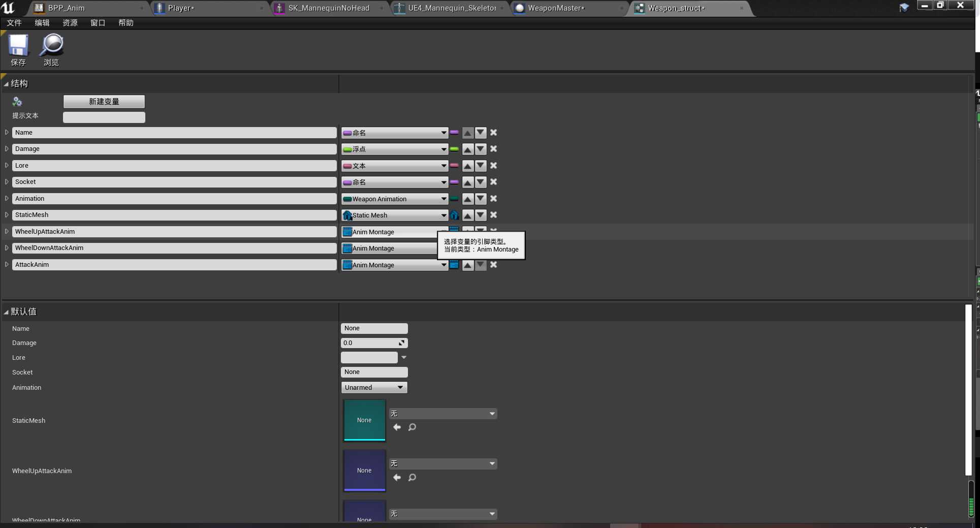The width and height of the screenshot is (980, 528).
Task: Collapse the 默认值 section
Action: coord(6,312)
